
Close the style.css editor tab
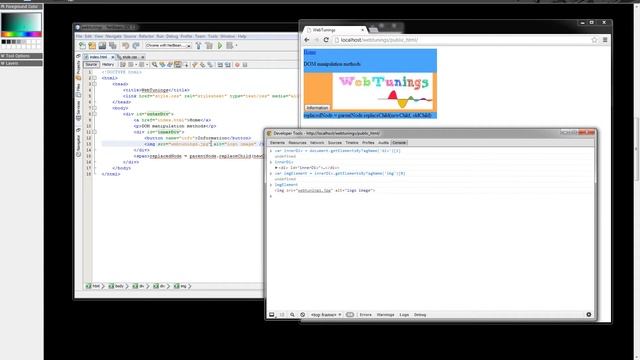click(142, 57)
